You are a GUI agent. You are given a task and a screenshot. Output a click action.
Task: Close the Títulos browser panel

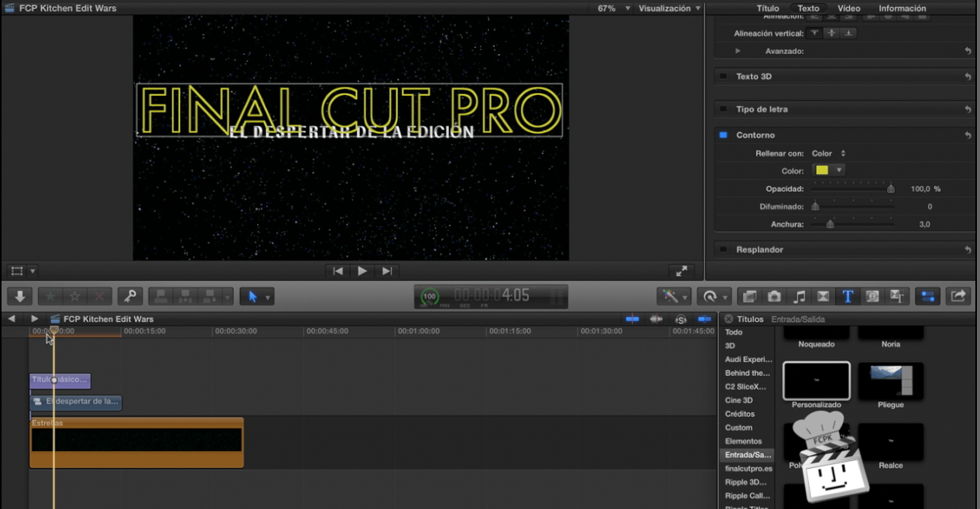pyautogui.click(x=728, y=319)
